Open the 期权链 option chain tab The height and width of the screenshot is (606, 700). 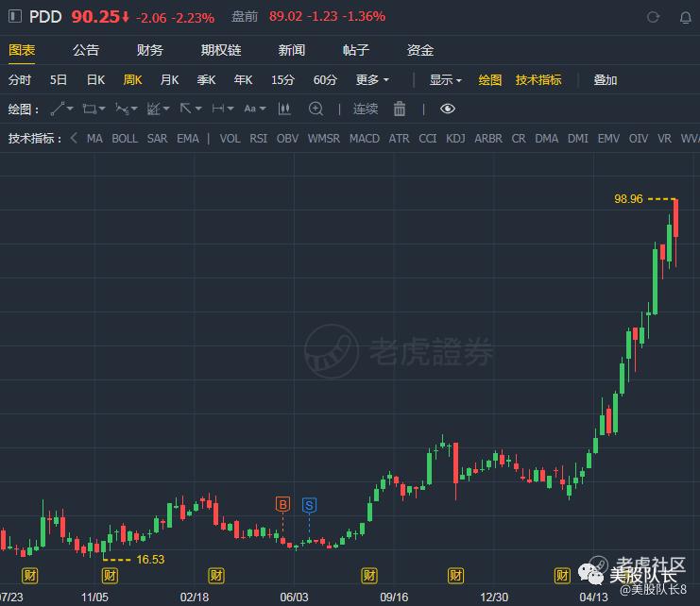(221, 50)
